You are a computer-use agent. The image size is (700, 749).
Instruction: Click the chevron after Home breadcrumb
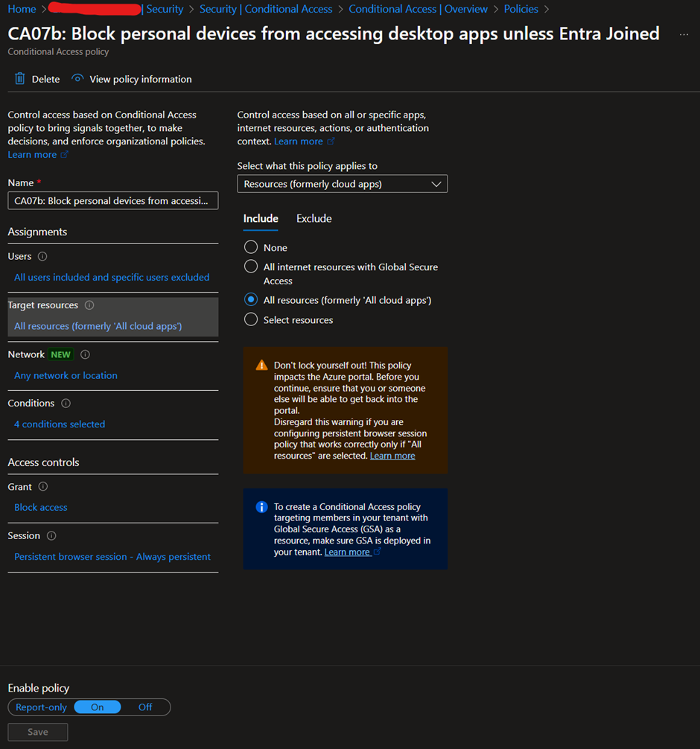44,9
